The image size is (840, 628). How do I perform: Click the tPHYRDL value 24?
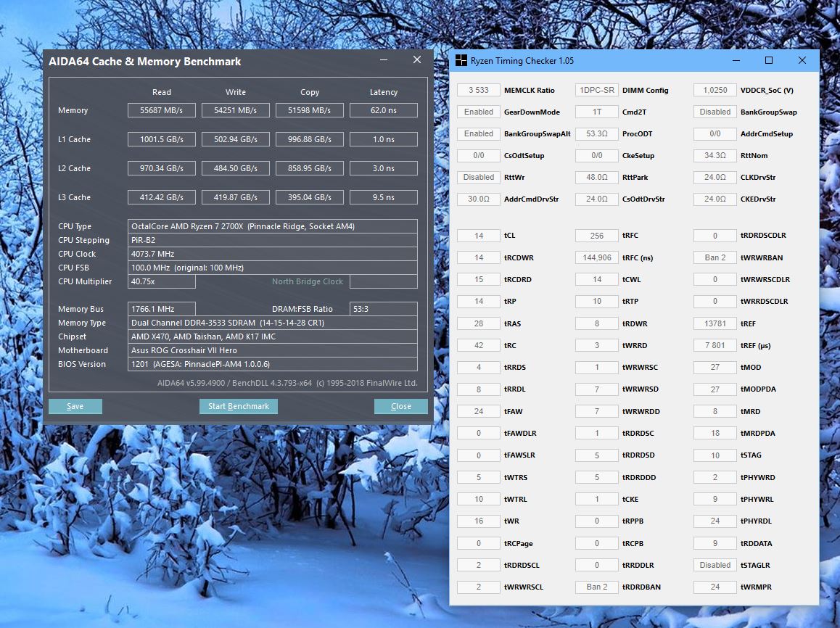(715, 521)
